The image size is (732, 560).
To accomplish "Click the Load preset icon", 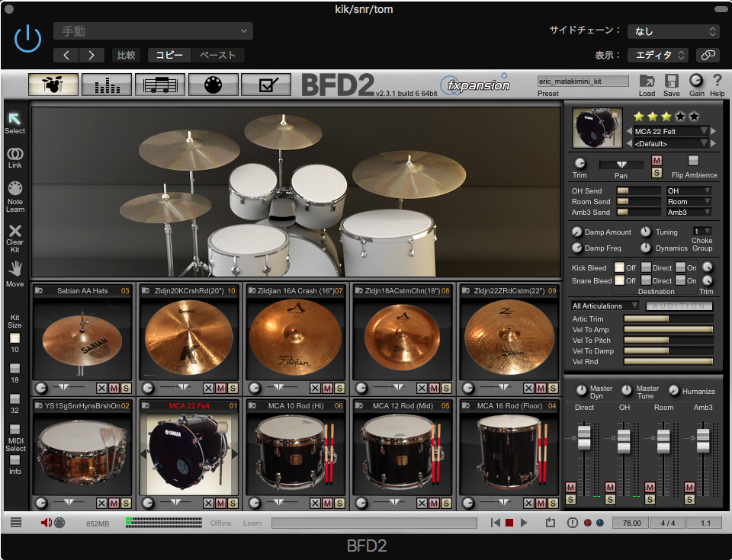I will (x=647, y=82).
